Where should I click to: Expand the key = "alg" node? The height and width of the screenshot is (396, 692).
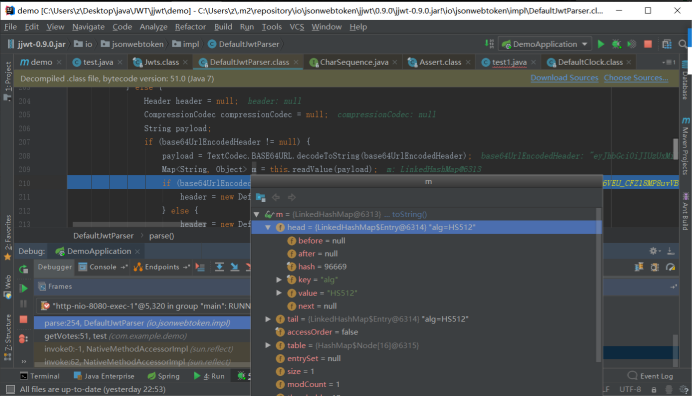pyautogui.click(x=279, y=279)
